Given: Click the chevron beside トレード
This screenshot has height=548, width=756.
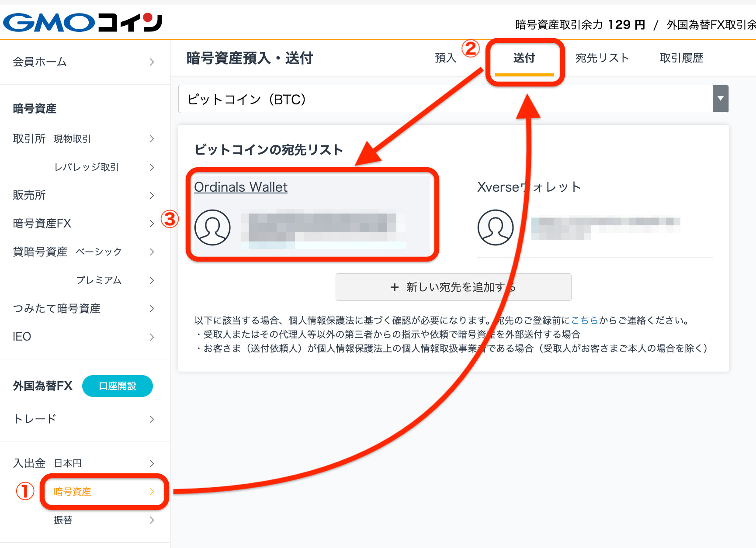Looking at the screenshot, I should [152, 419].
